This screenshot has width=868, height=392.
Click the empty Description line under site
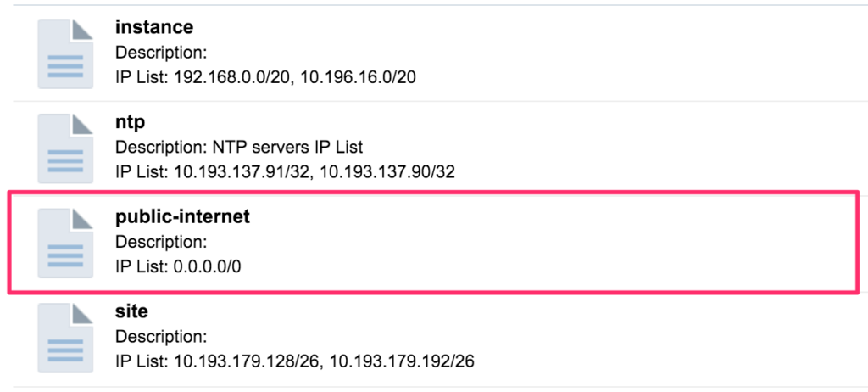pos(161,337)
